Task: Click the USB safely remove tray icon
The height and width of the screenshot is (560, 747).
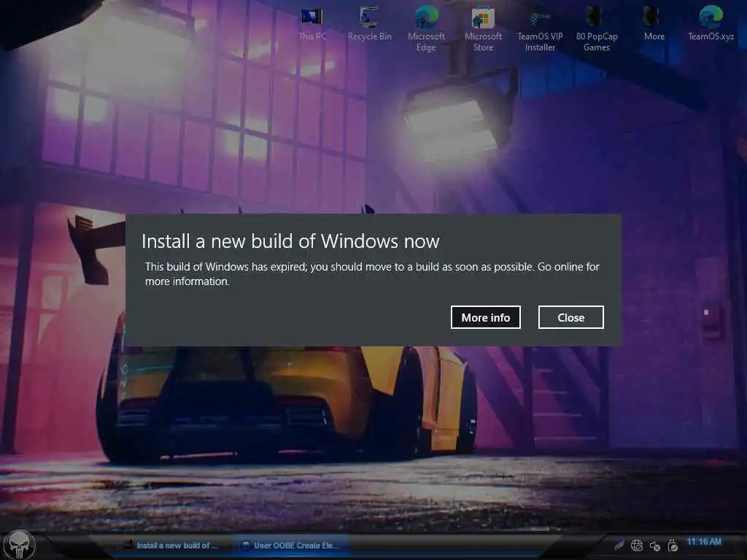Action: pyautogui.click(x=673, y=545)
